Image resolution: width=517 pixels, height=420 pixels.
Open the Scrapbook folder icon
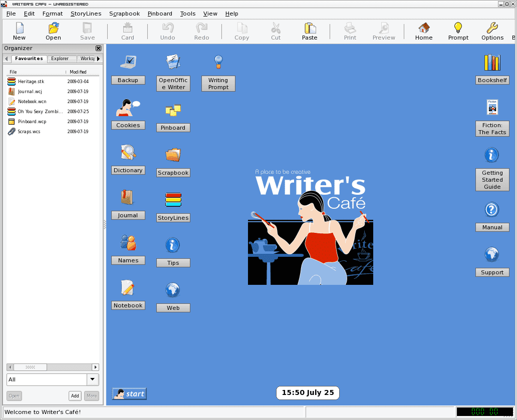[x=173, y=155]
